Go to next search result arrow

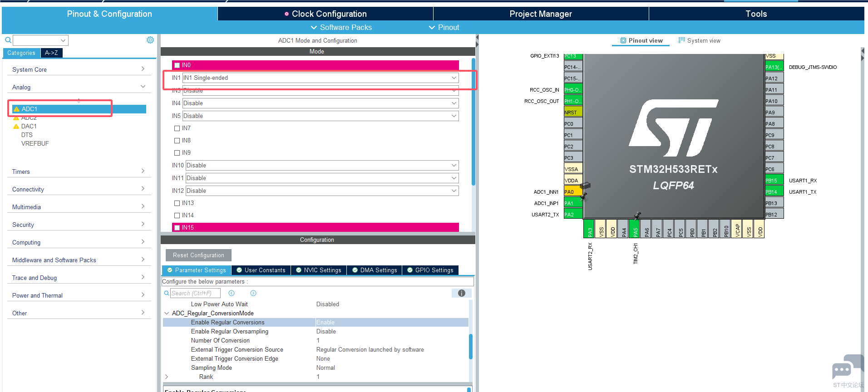point(253,293)
